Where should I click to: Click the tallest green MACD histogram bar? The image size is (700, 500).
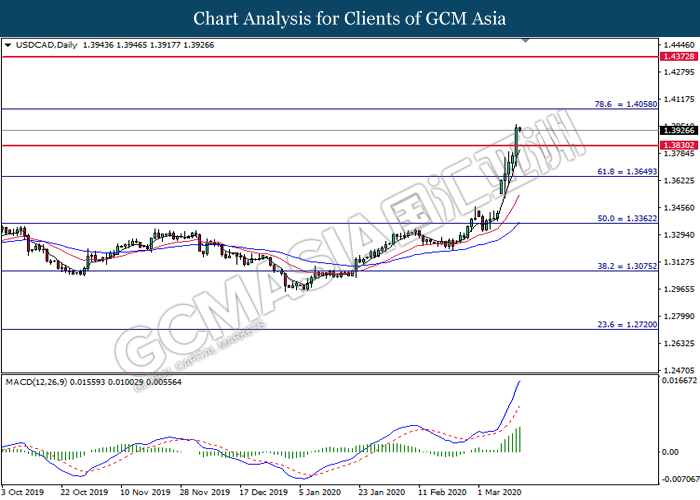pos(521,439)
